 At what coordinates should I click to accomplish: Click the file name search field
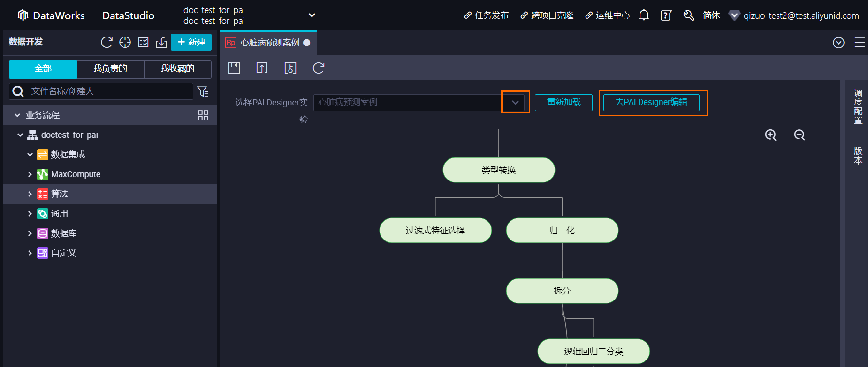tap(101, 91)
